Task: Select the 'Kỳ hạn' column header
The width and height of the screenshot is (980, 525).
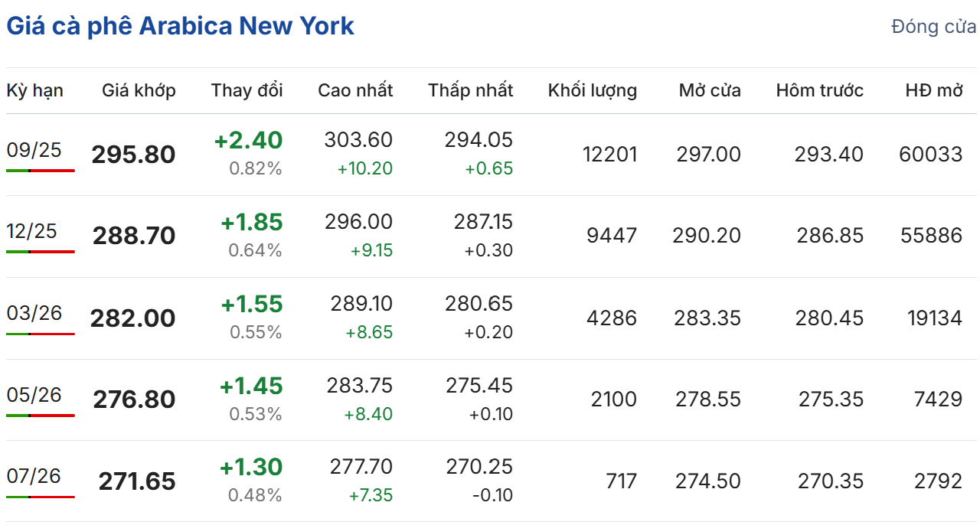Action: pos(35,90)
